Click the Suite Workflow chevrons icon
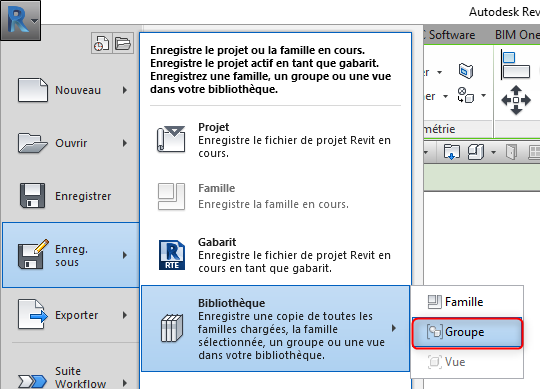Image resolution: width=540 pixels, height=389 pixels. click(x=32, y=381)
